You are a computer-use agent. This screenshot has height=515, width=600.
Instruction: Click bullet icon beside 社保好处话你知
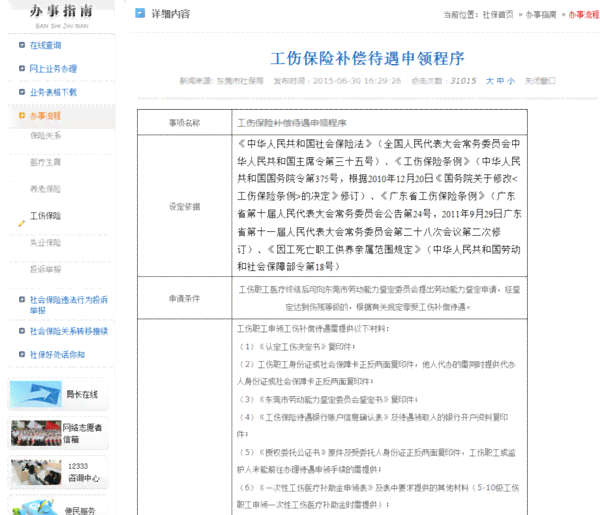(x=22, y=354)
